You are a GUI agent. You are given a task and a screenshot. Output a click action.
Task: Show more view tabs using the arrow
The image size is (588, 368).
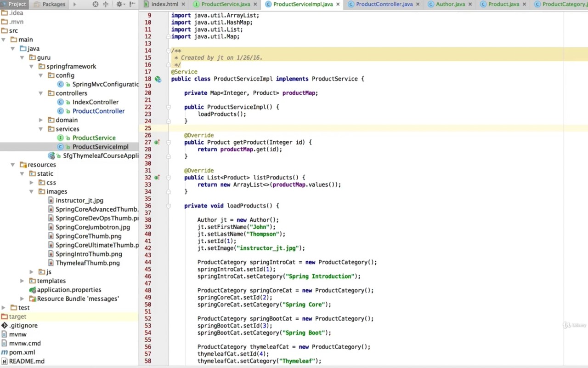[74, 4]
